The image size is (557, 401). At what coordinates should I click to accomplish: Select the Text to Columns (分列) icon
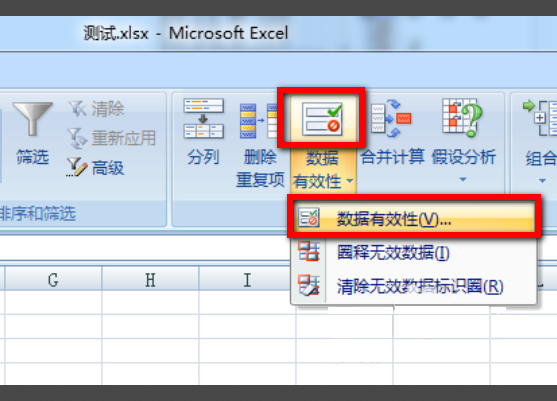tap(204, 118)
